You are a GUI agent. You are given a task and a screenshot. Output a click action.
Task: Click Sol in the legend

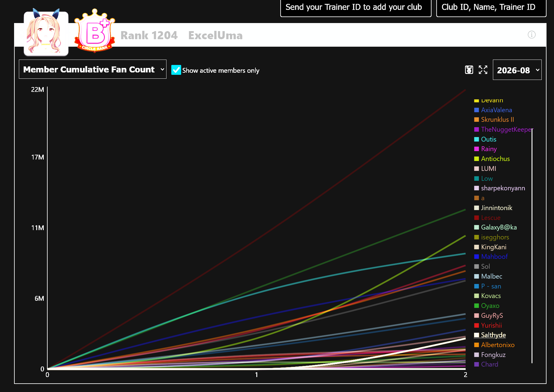(x=482, y=267)
